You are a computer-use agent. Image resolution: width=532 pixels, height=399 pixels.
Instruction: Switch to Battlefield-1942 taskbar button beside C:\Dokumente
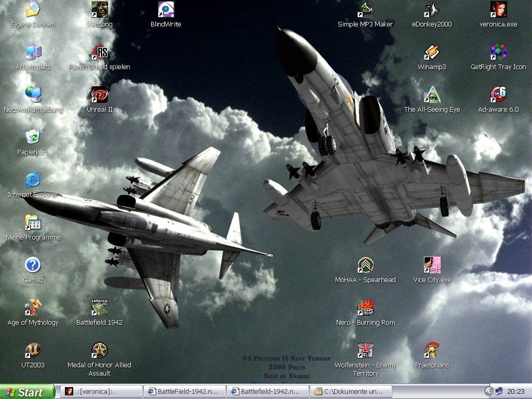click(268, 392)
